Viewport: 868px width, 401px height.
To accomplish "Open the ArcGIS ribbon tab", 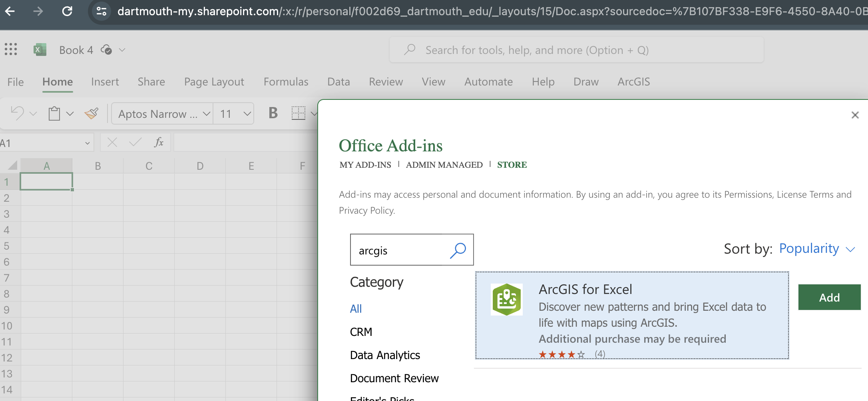I will (x=634, y=82).
